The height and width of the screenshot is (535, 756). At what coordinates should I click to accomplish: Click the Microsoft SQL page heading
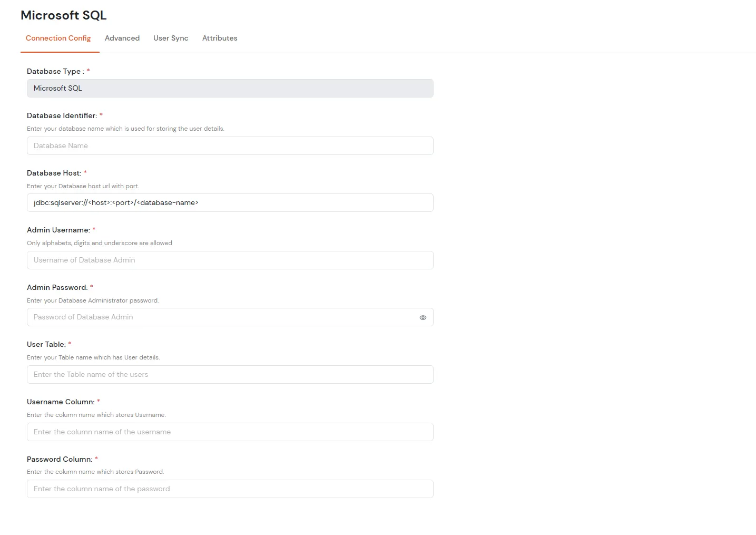(x=64, y=15)
